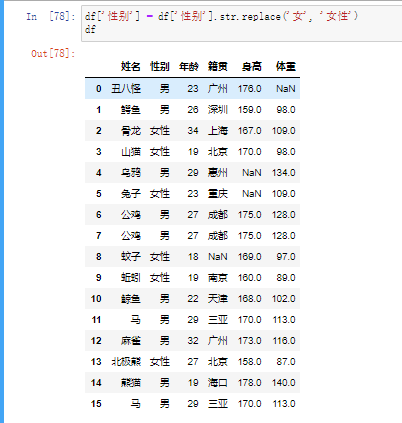Image resolution: width=402 pixels, height=423 pixels.
Task: Select the name cell 乌鸦
Action: coord(131,173)
